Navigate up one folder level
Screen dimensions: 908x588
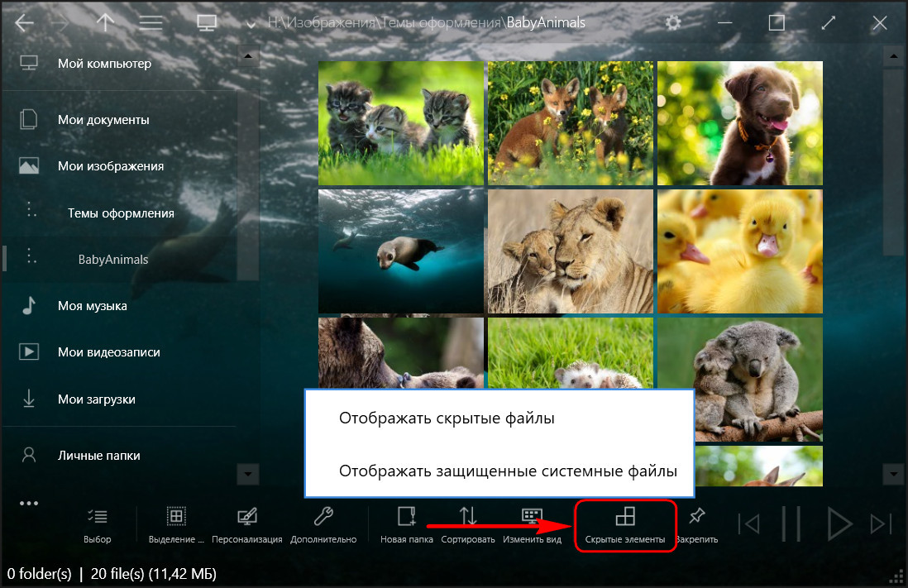[x=105, y=22]
